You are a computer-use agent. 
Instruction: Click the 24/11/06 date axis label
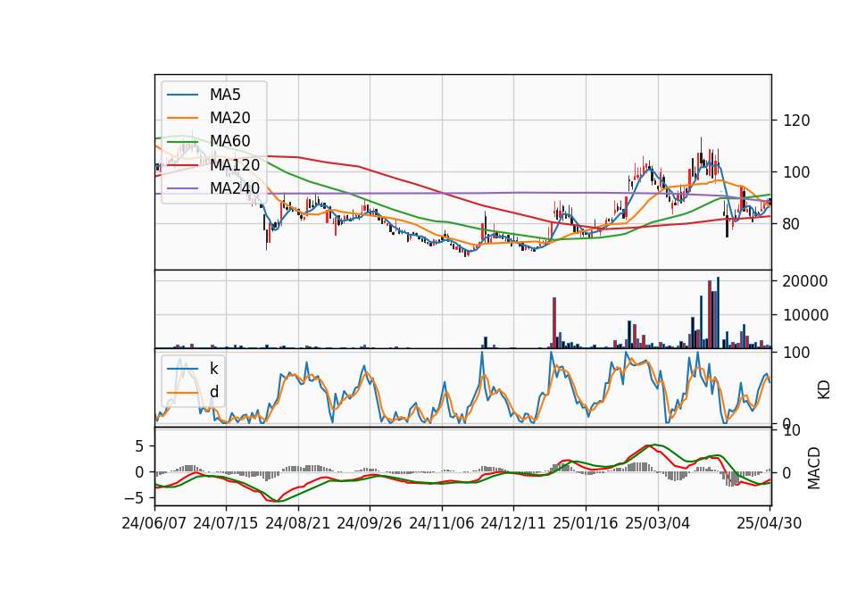point(442,523)
